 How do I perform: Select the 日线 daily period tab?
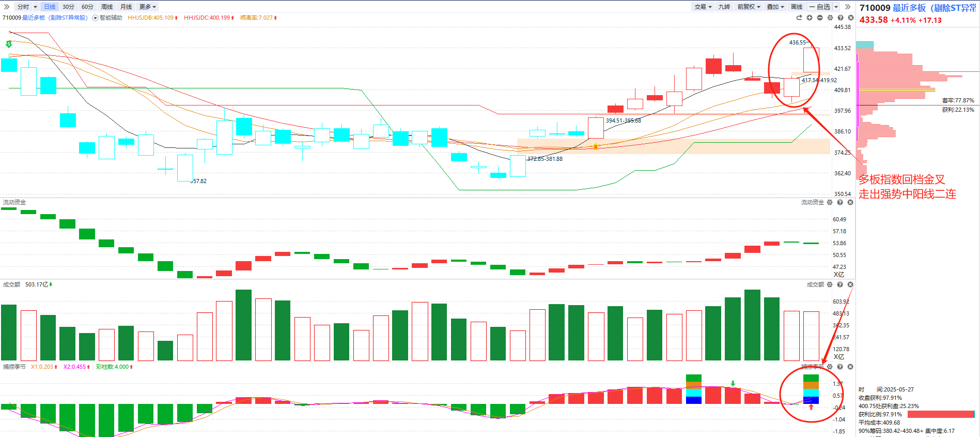tap(50, 7)
